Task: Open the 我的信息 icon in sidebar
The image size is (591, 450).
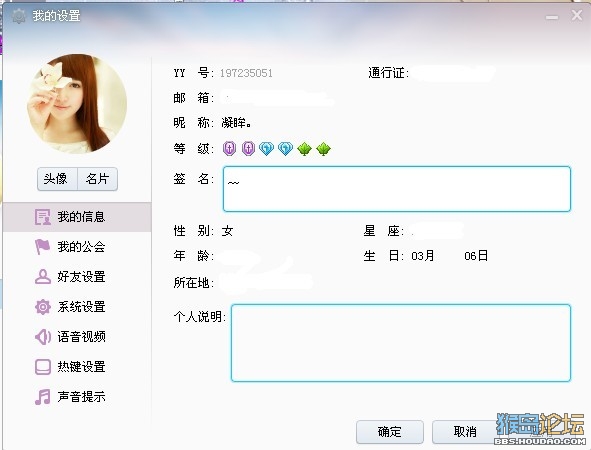Action: 43,217
